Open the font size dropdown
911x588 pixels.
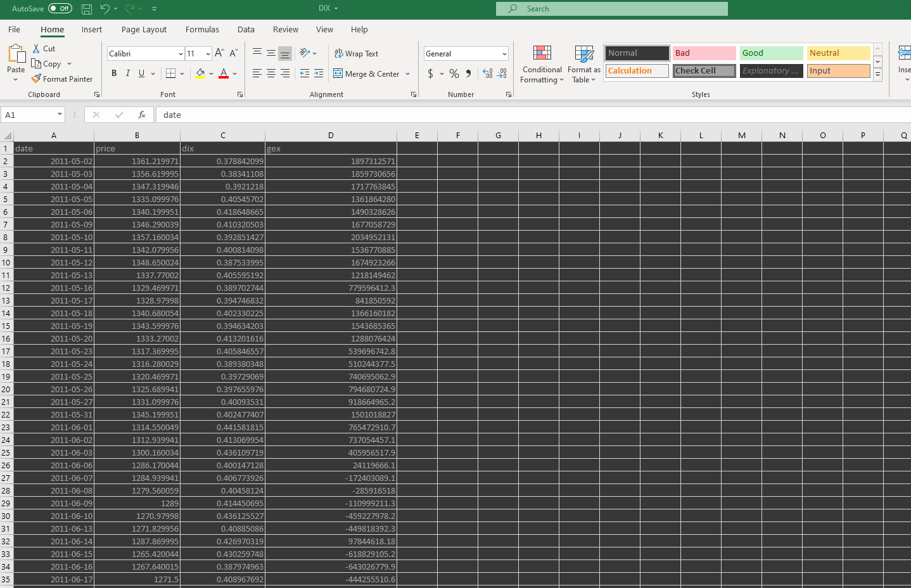(208, 54)
